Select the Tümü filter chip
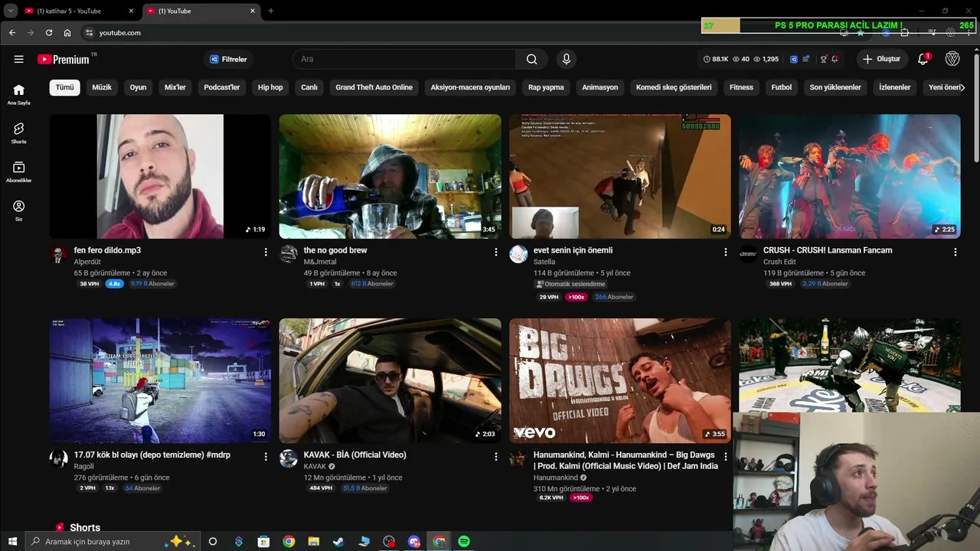The image size is (980, 551). click(65, 87)
